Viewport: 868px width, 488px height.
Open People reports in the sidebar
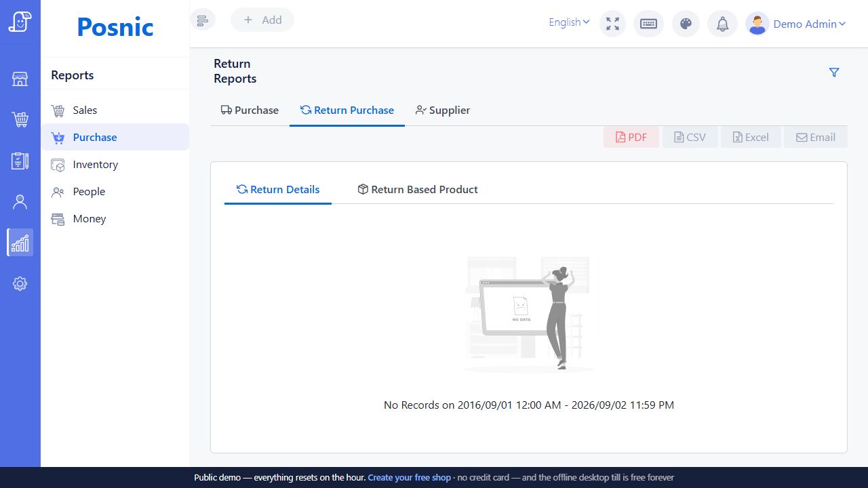pyautogui.click(x=115, y=191)
